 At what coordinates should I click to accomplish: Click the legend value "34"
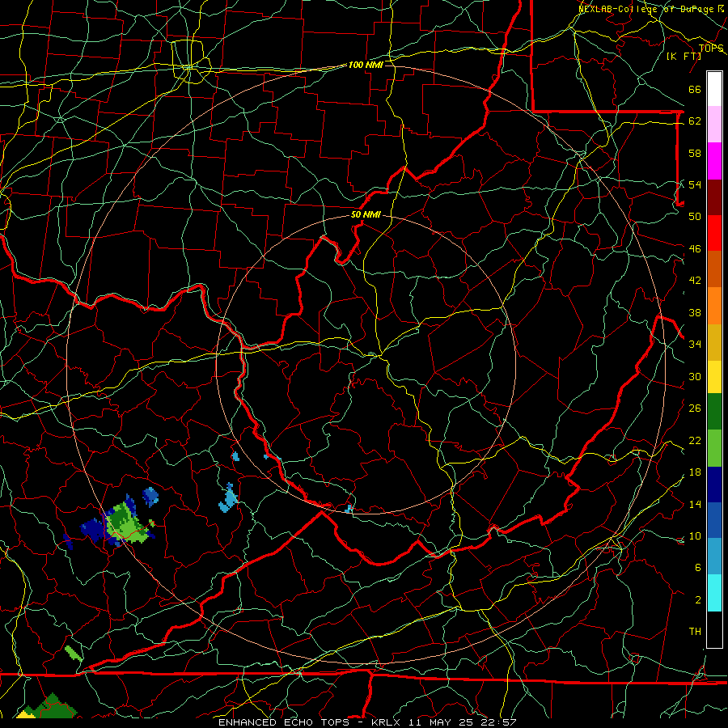click(695, 344)
